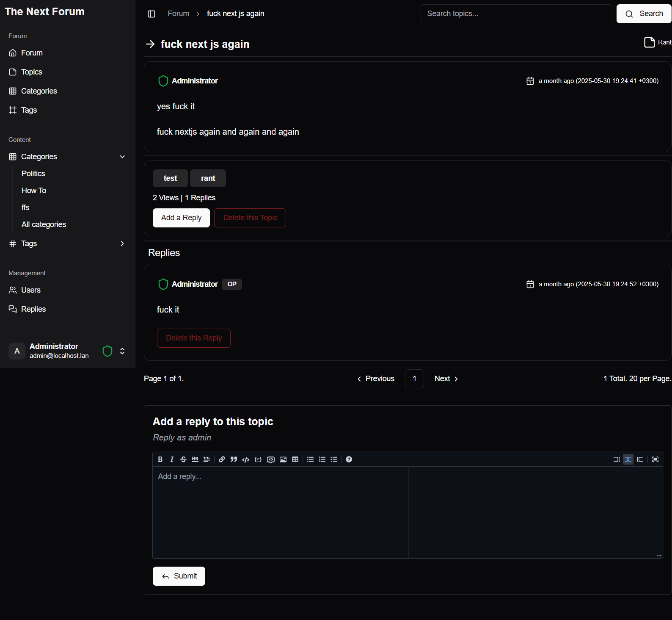Viewport: 672px width, 620px height.
Task: Insert horizontal rule (HR) in editor
Action: tap(195, 459)
